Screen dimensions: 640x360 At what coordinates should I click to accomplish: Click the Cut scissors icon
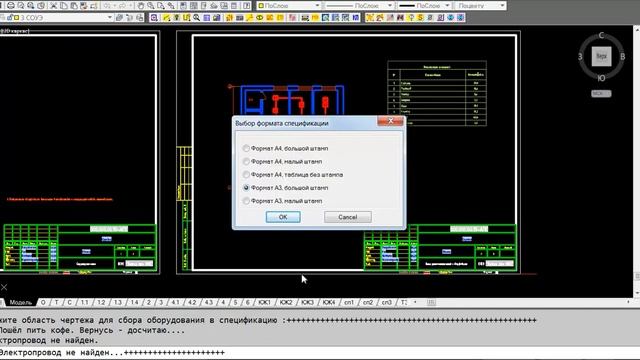tap(53, 6)
